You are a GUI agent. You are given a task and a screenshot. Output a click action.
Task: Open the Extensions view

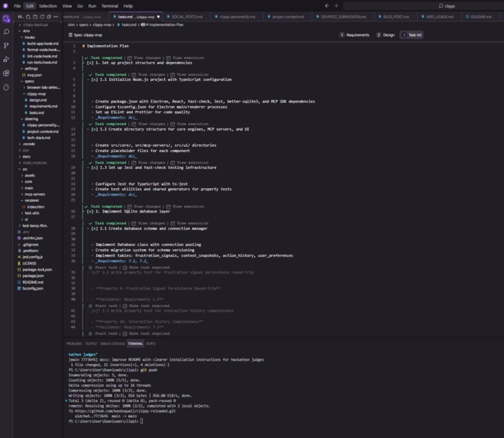(6, 73)
